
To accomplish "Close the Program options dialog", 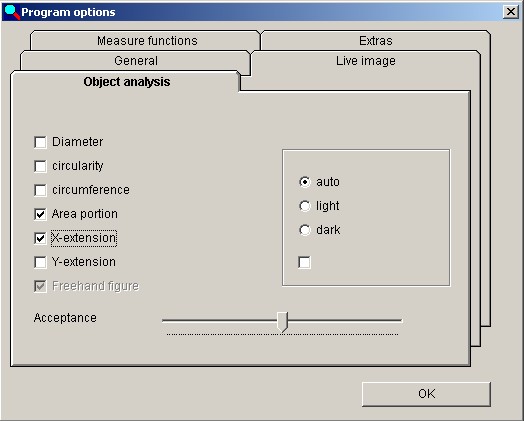I will point(511,12).
